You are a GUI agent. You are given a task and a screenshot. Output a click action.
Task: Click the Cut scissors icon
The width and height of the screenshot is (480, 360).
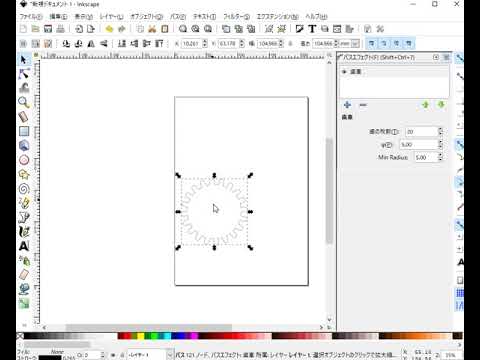152,29
